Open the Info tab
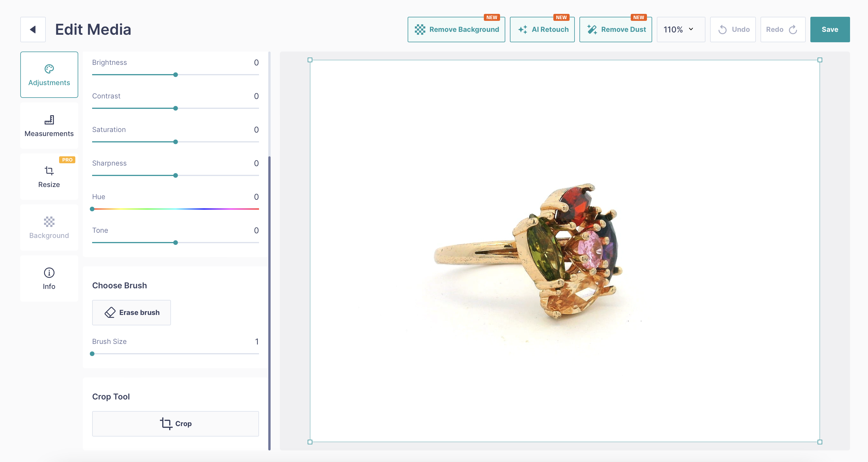 coord(49,278)
